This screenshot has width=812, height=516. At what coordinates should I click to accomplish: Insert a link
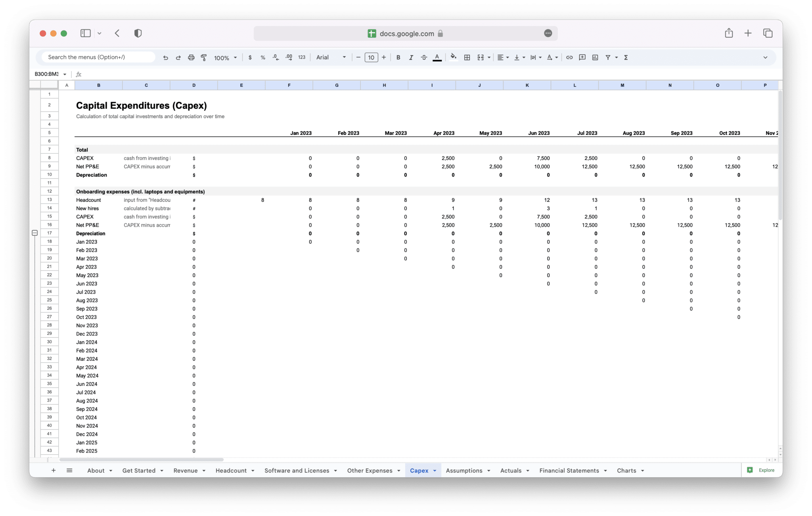click(x=569, y=57)
